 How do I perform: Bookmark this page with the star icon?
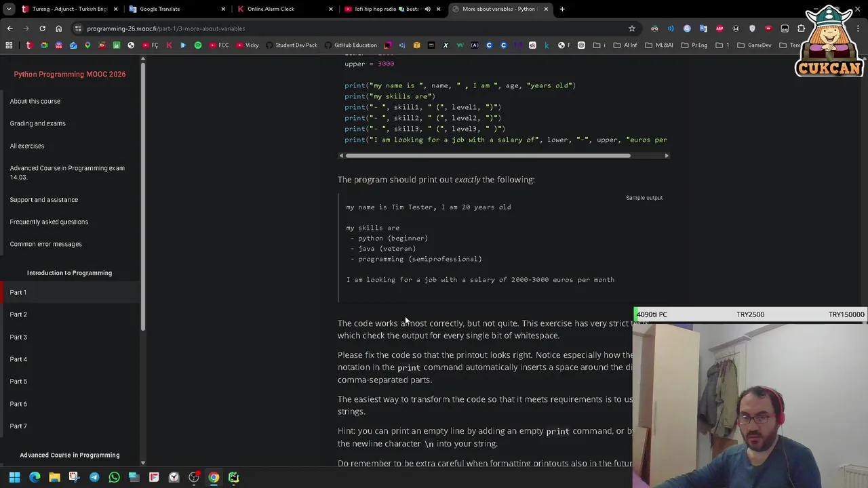coord(632,28)
